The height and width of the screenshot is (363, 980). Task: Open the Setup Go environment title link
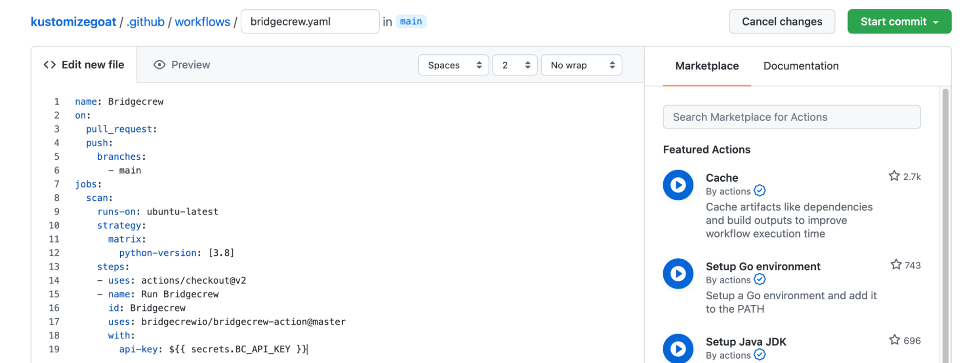pos(763,266)
